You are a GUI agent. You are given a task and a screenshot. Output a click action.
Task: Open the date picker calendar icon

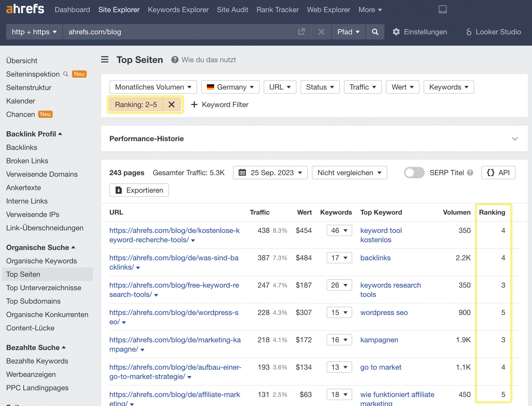(x=242, y=173)
